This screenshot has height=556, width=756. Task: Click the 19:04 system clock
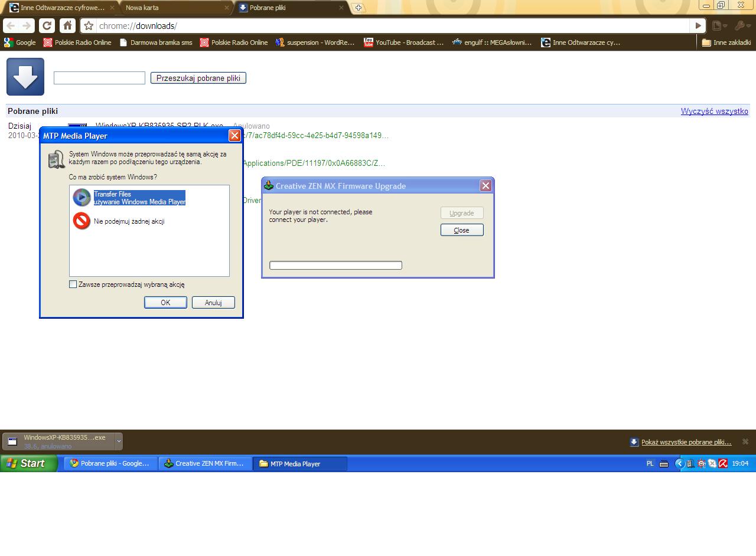click(740, 464)
